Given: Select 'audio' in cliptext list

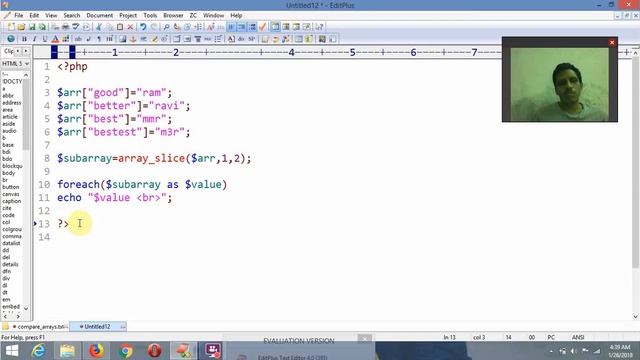Looking at the screenshot, I should click(x=9, y=131).
